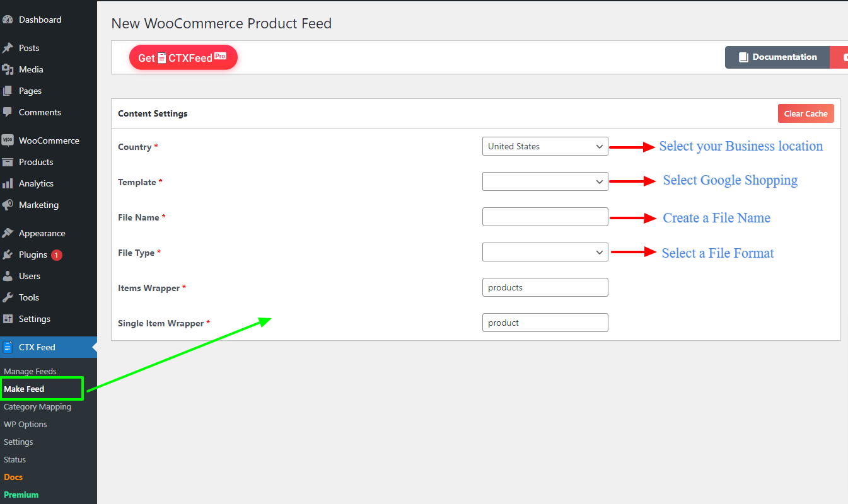Open Manage Feeds submenu item
848x504 pixels.
[x=30, y=371]
